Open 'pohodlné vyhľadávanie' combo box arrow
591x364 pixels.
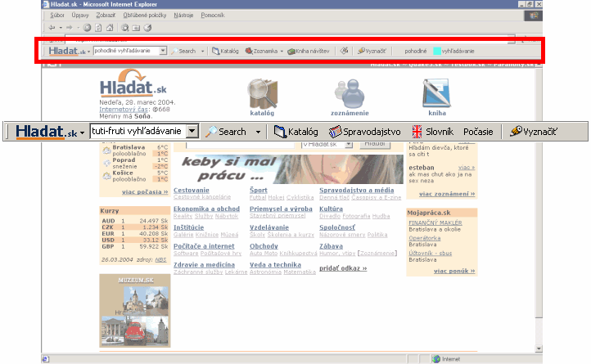[x=163, y=51]
